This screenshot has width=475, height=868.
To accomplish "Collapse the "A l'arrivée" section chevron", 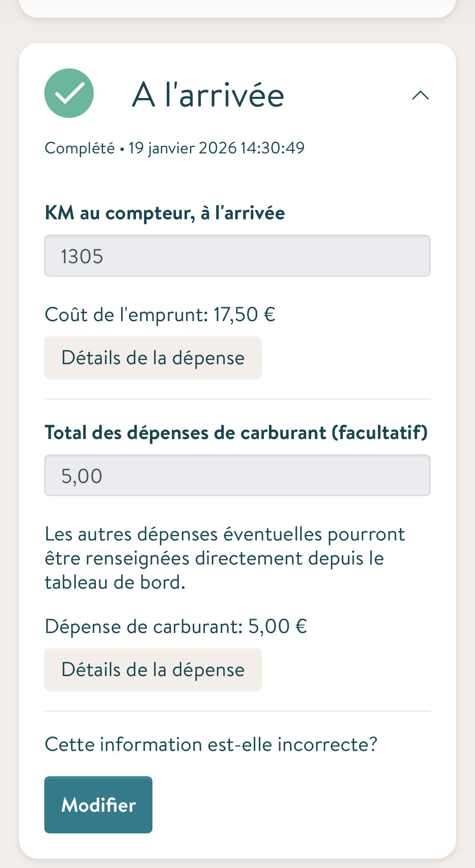I will [x=420, y=96].
